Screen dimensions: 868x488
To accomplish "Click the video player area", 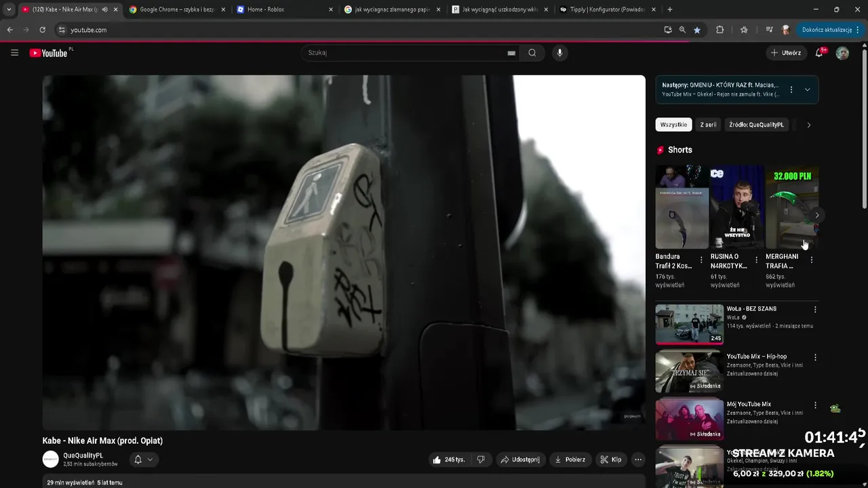I will click(344, 252).
